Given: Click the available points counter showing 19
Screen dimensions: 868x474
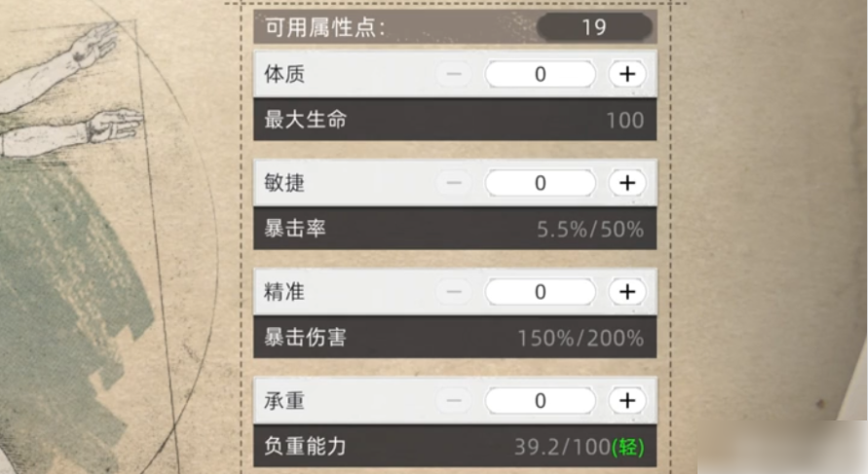Looking at the screenshot, I should click(593, 26).
